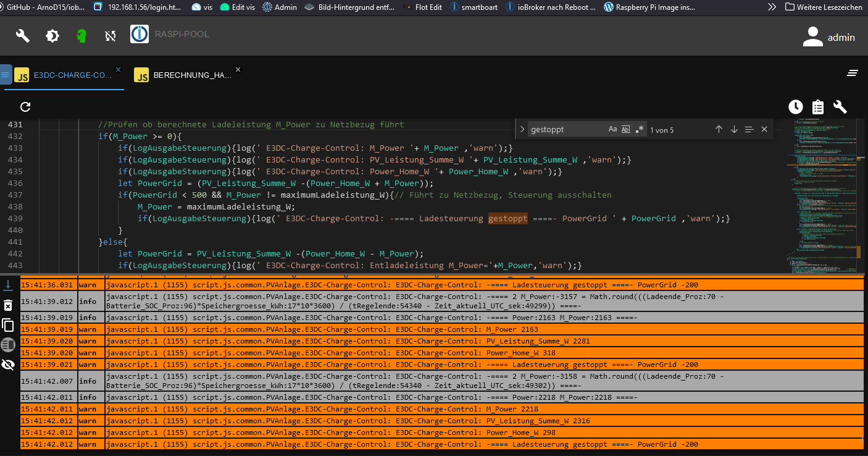Open the Raspberry Pi Image bookmark
868x456 pixels.
(649, 7)
